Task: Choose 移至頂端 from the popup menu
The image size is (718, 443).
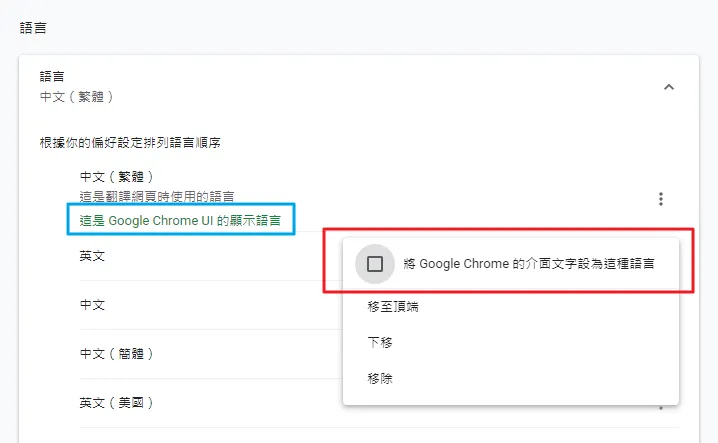Action: [393, 306]
